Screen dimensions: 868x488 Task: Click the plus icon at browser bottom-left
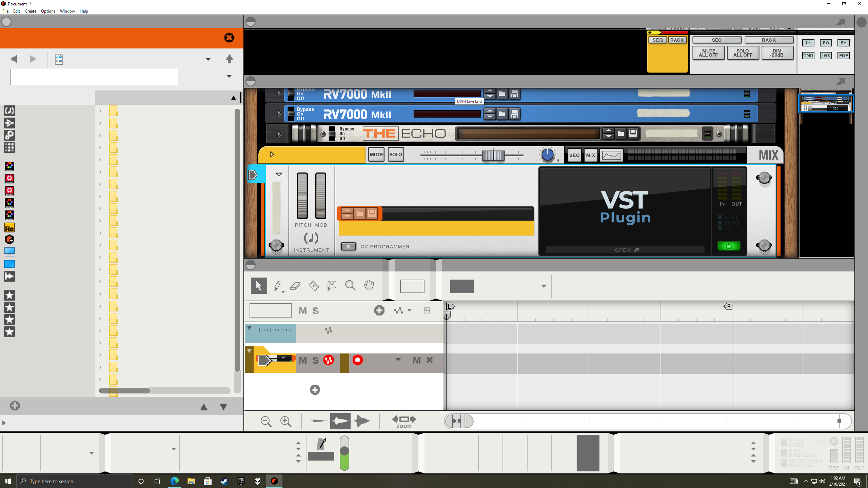[15, 406]
